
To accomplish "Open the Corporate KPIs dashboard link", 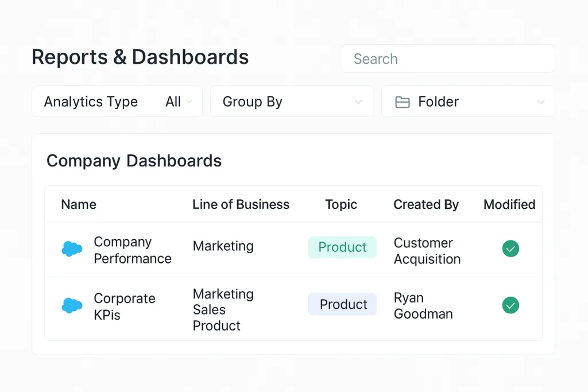I will click(x=124, y=306).
